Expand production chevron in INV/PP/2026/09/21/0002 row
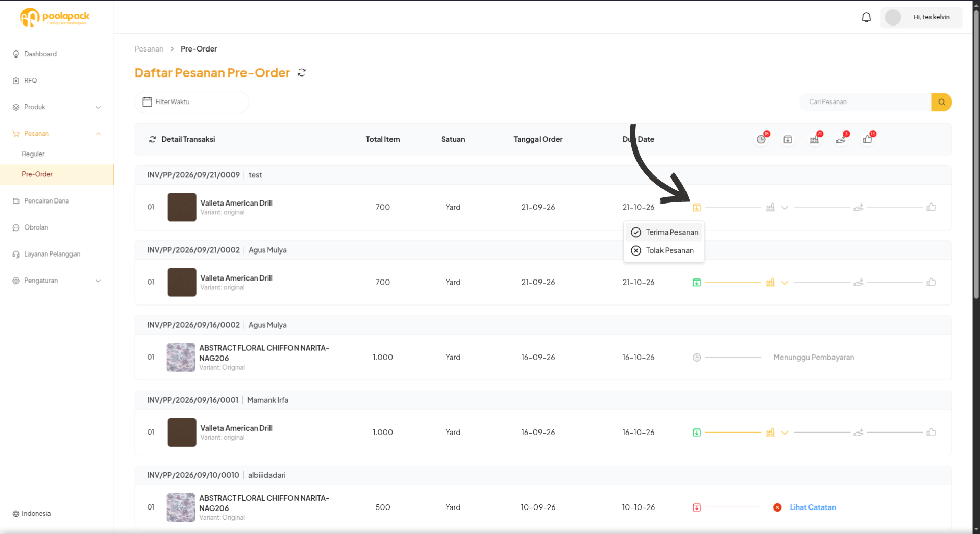980x534 pixels. point(785,283)
